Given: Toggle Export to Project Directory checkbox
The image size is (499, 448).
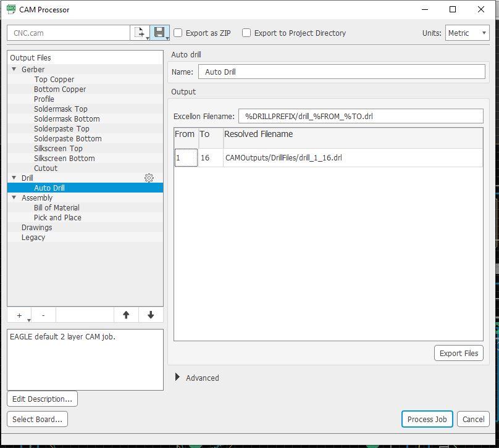Looking at the screenshot, I should 246,33.
